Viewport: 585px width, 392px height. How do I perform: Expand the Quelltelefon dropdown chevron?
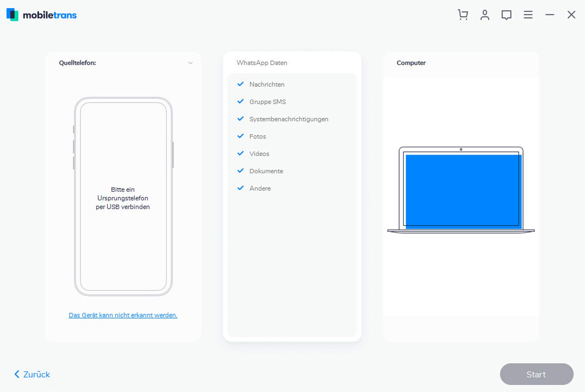tap(190, 63)
